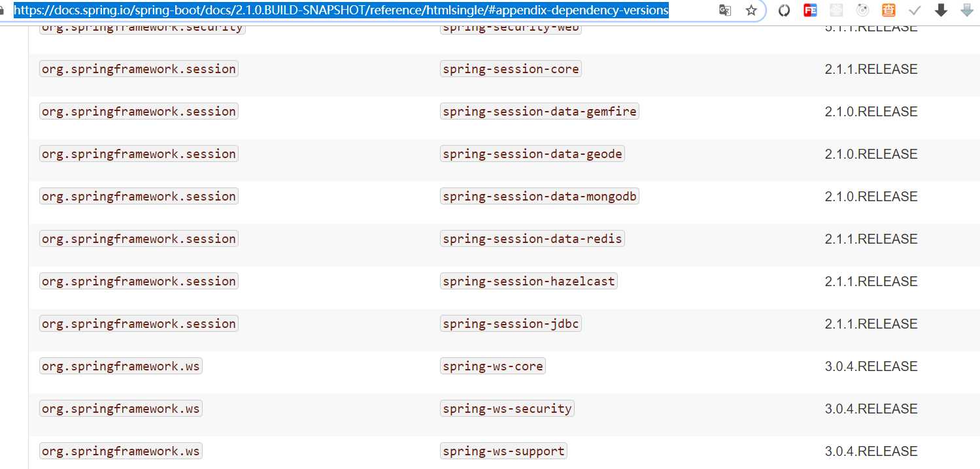Select the docs.spring.io URL in address bar
980x469 pixels.
pos(341,10)
